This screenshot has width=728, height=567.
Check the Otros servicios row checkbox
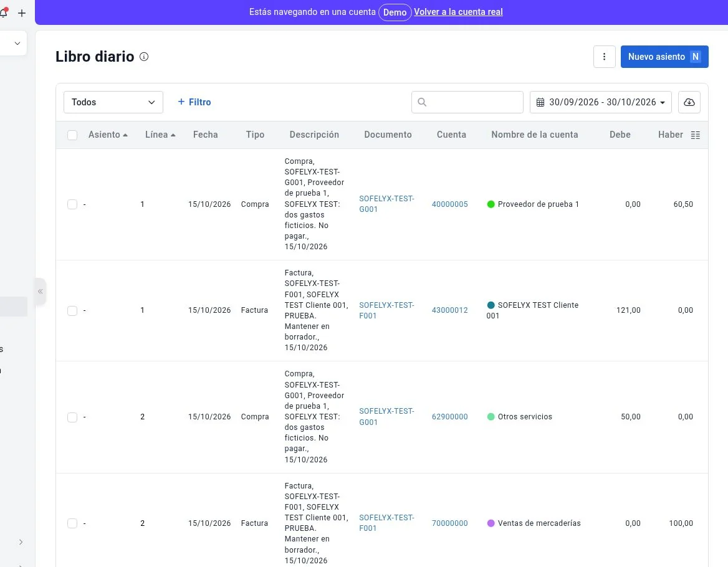click(72, 417)
